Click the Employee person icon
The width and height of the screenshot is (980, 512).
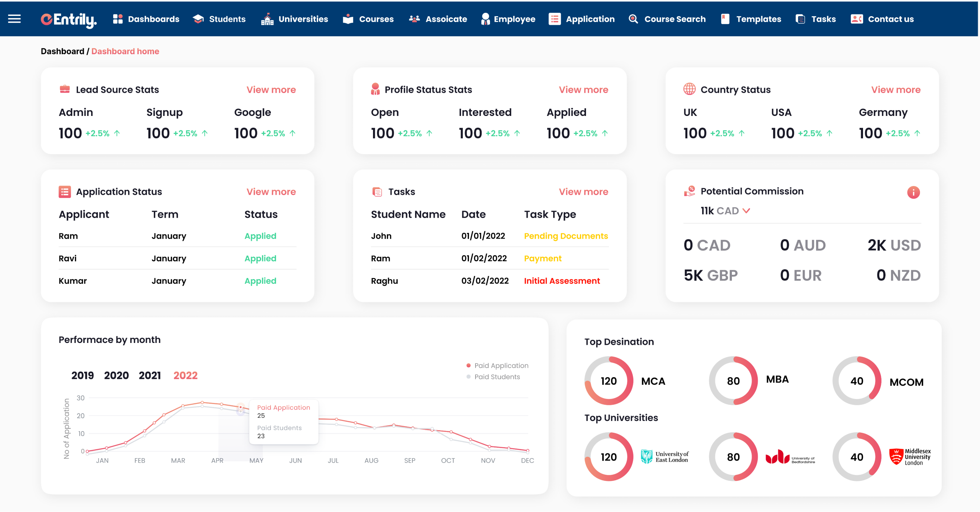pos(485,19)
